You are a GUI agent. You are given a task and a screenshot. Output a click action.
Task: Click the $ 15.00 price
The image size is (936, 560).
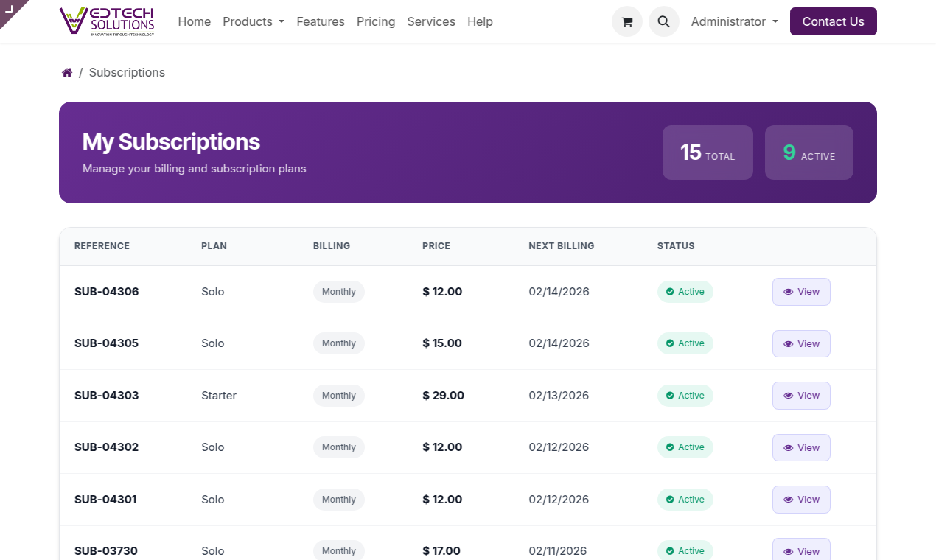tap(442, 343)
